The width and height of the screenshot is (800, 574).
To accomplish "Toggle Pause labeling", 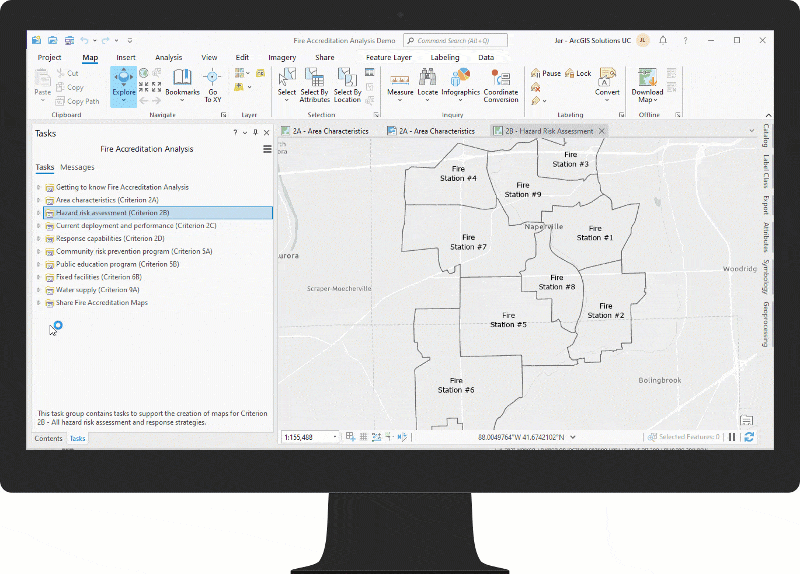I will (x=545, y=73).
